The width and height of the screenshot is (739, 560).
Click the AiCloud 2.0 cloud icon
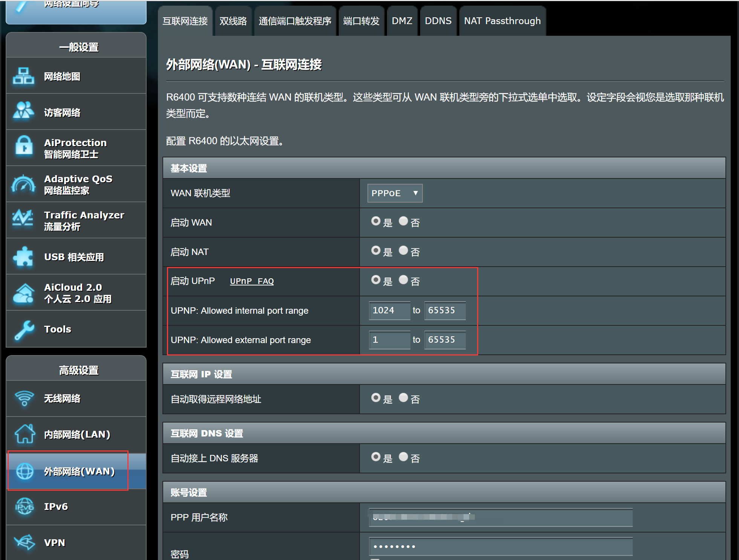(23, 293)
